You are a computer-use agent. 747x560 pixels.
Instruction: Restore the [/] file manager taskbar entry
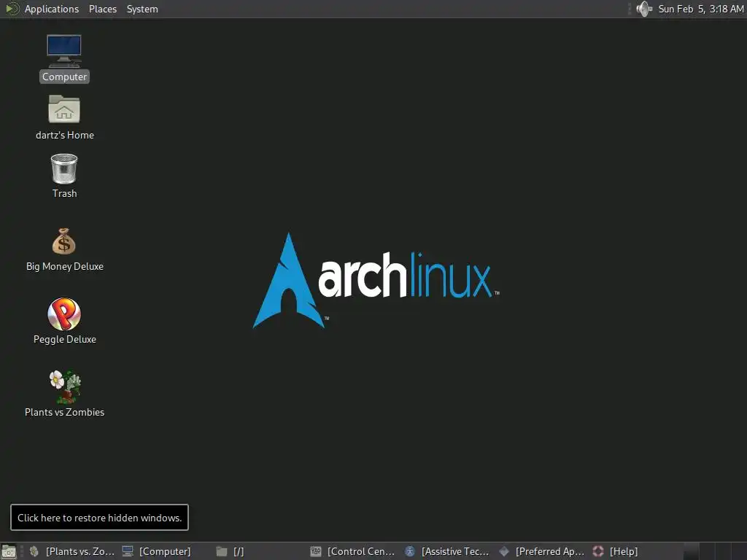260,551
